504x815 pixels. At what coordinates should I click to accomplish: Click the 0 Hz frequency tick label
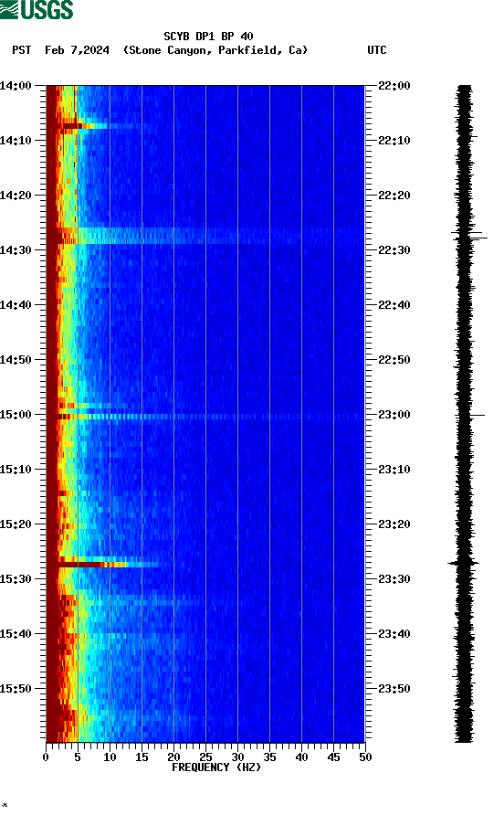click(x=46, y=757)
